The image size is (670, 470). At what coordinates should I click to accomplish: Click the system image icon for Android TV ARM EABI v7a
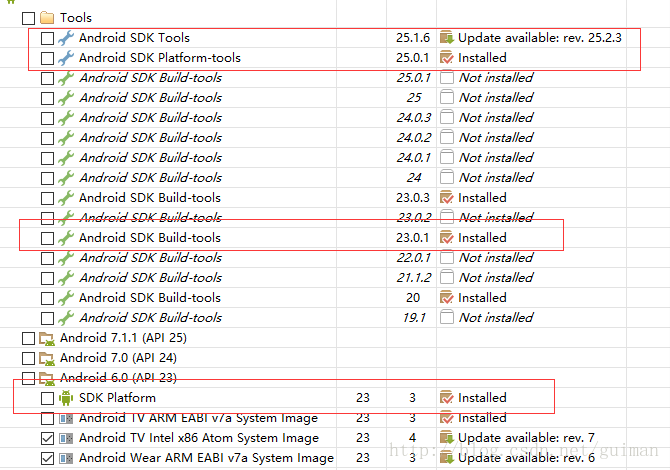(x=66, y=418)
